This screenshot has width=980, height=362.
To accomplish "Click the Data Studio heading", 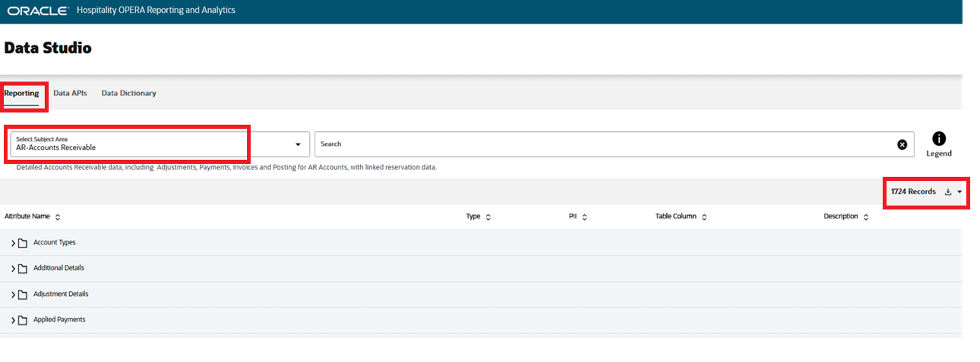I will click(x=48, y=48).
